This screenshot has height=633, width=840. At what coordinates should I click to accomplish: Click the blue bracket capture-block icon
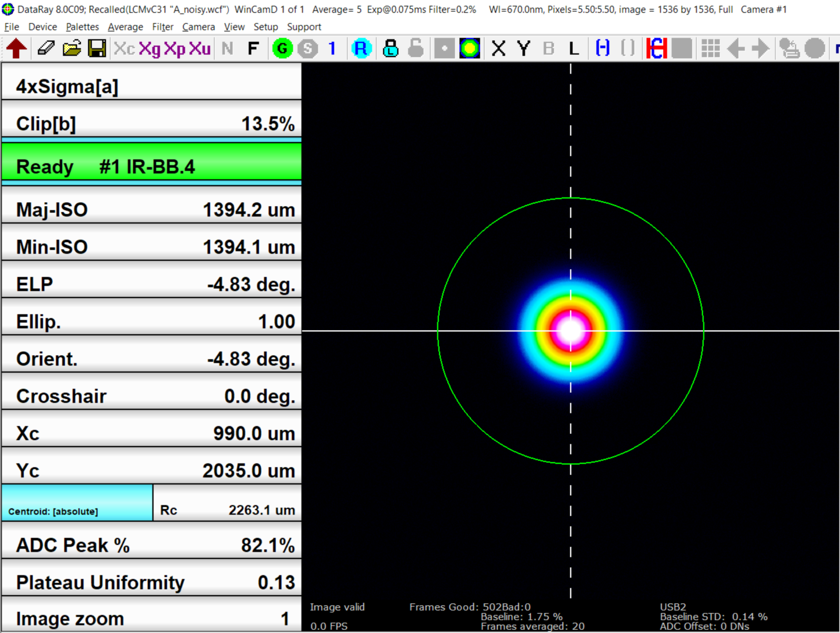pos(602,48)
